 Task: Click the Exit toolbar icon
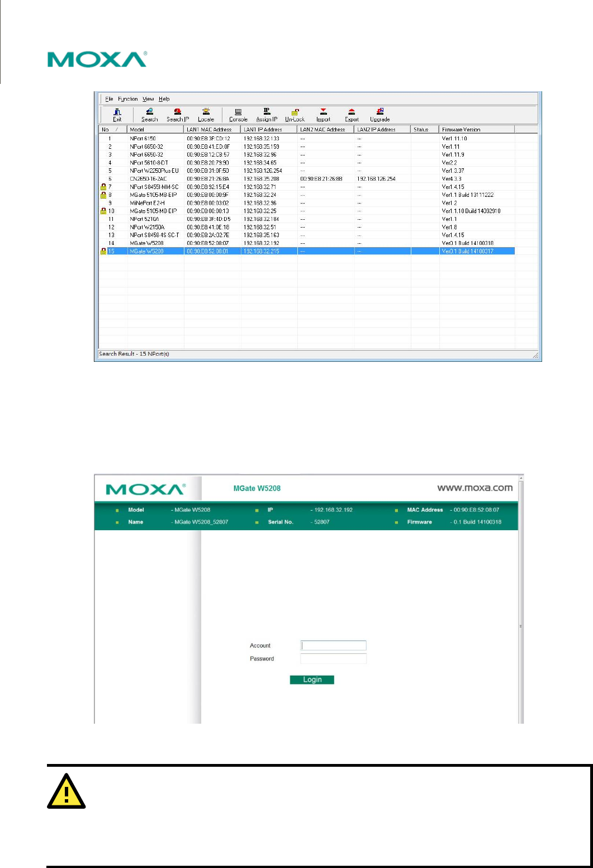(117, 115)
